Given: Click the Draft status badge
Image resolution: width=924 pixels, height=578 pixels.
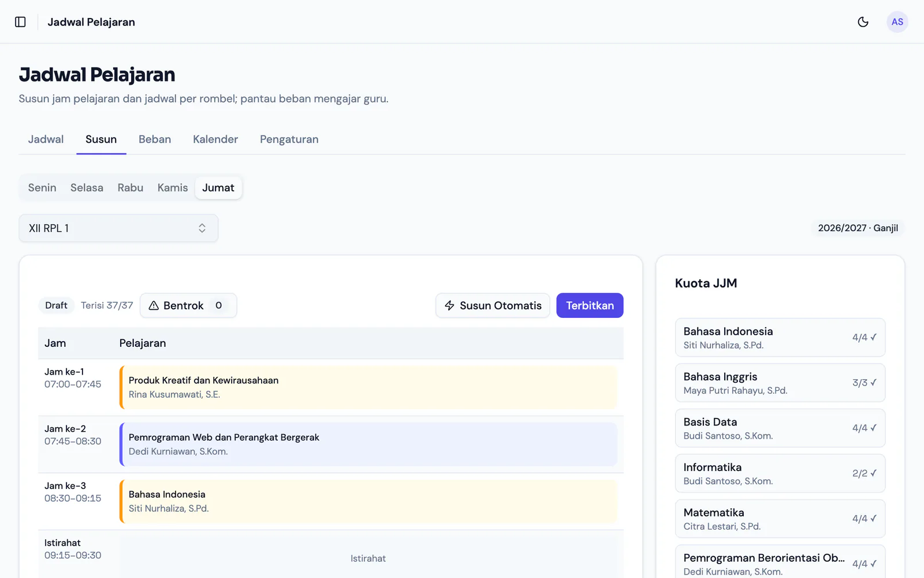Looking at the screenshot, I should pos(56,305).
